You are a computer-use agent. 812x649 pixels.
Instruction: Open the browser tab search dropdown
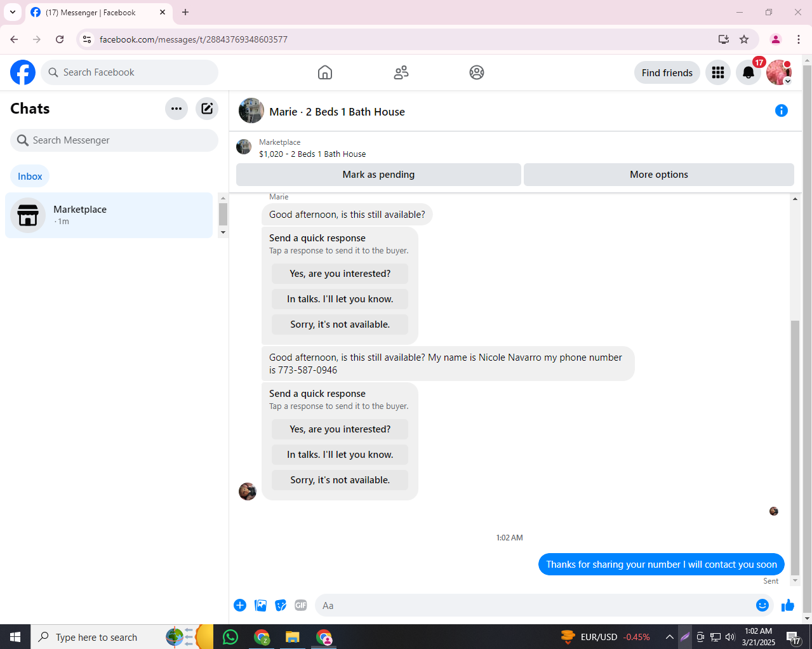(13, 12)
